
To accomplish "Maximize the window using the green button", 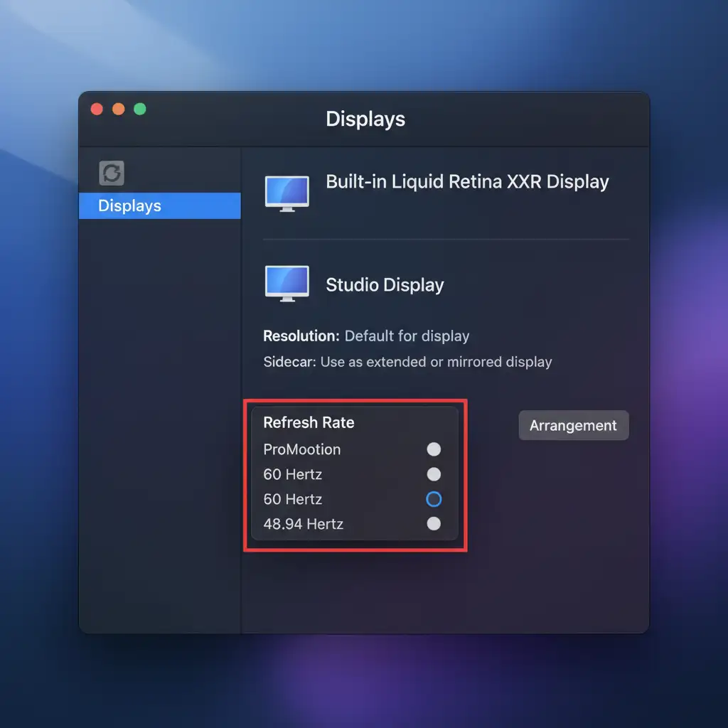I will (x=140, y=109).
